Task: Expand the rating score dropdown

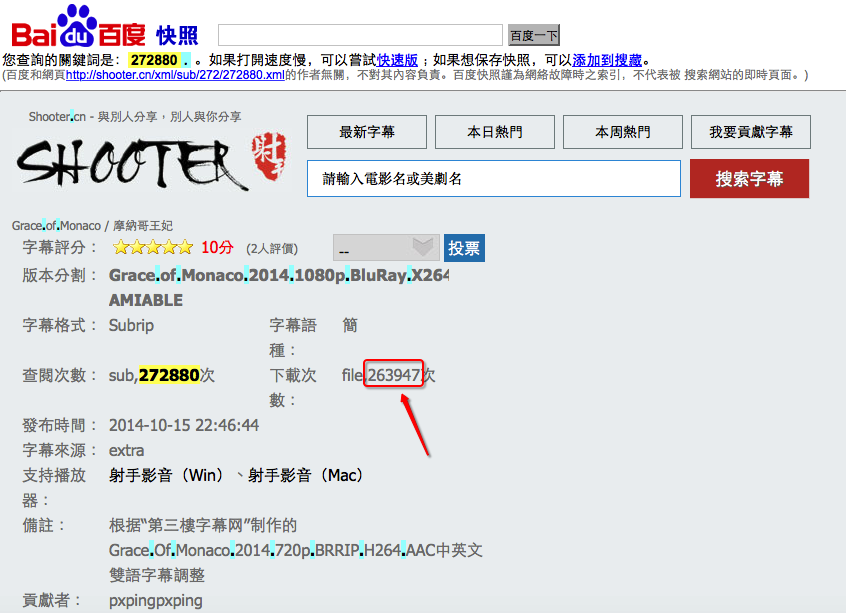Action: [x=386, y=248]
